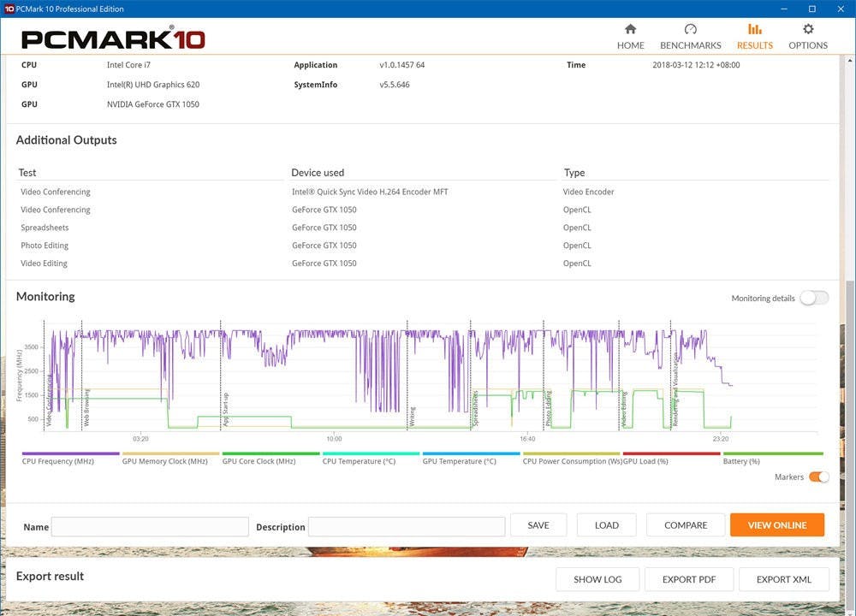Toggle the Battery (%) legend swatch
The image size is (856, 616).
click(x=773, y=453)
